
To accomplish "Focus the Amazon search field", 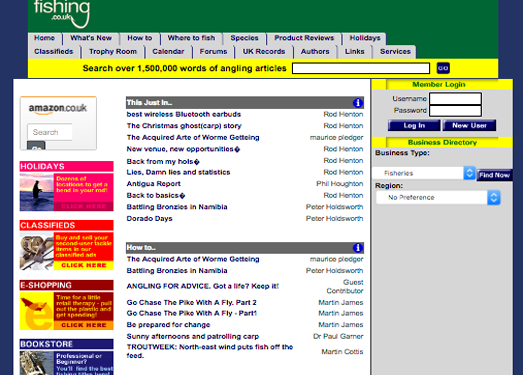I will click(50, 132).
